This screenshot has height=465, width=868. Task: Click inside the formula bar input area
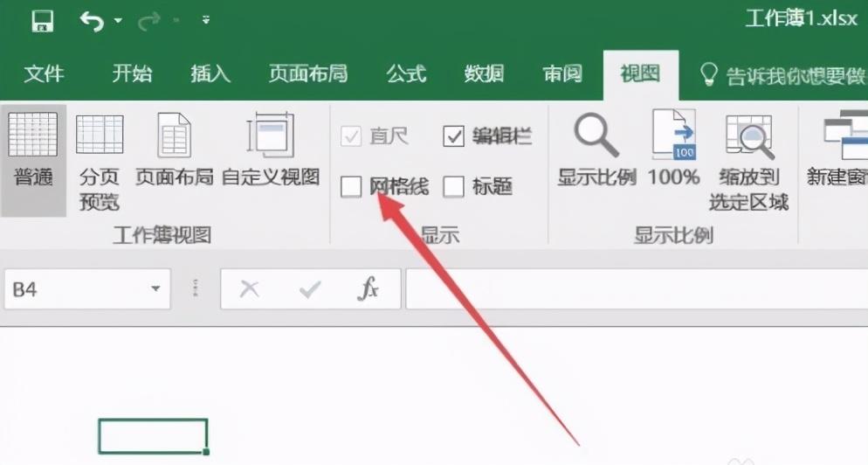(637, 288)
